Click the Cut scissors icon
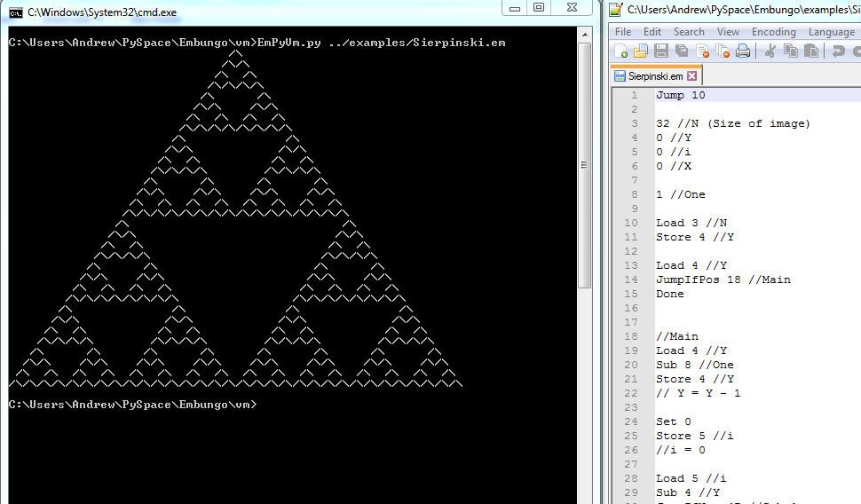 coord(770,51)
